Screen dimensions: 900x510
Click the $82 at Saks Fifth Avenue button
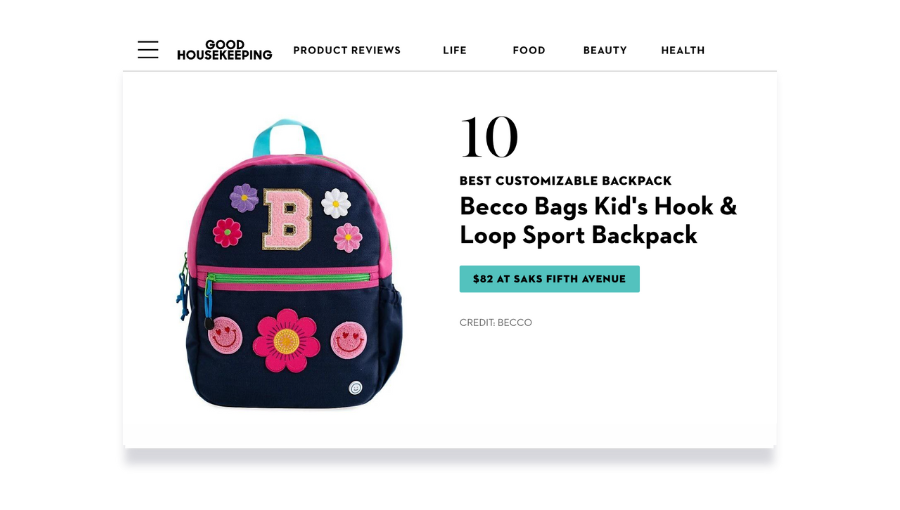coord(549,279)
